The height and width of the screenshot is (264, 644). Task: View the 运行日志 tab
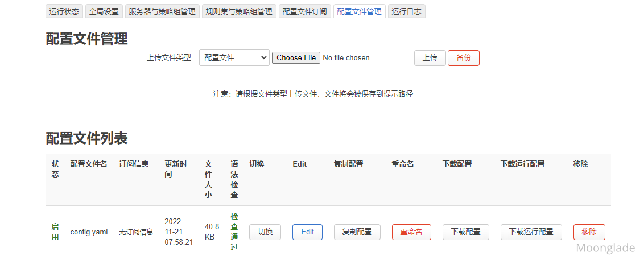(x=406, y=11)
